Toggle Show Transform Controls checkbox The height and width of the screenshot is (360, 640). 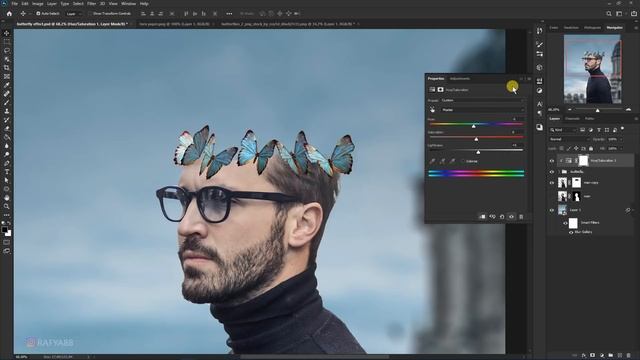pos(90,13)
